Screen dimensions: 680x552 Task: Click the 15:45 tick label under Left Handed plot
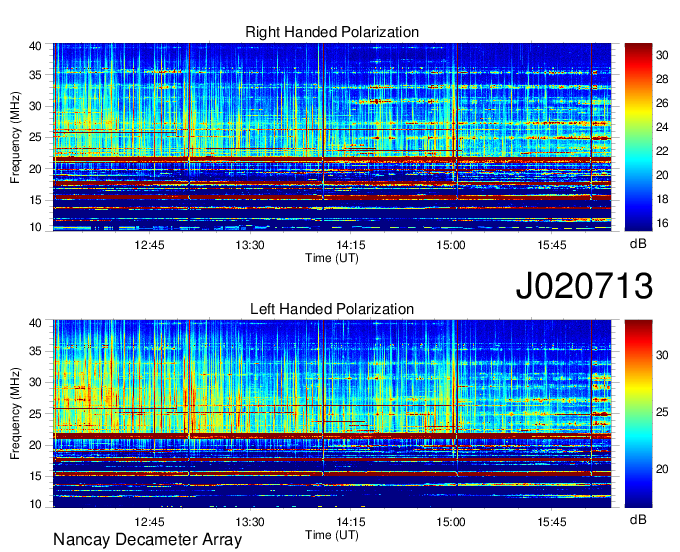(552, 522)
